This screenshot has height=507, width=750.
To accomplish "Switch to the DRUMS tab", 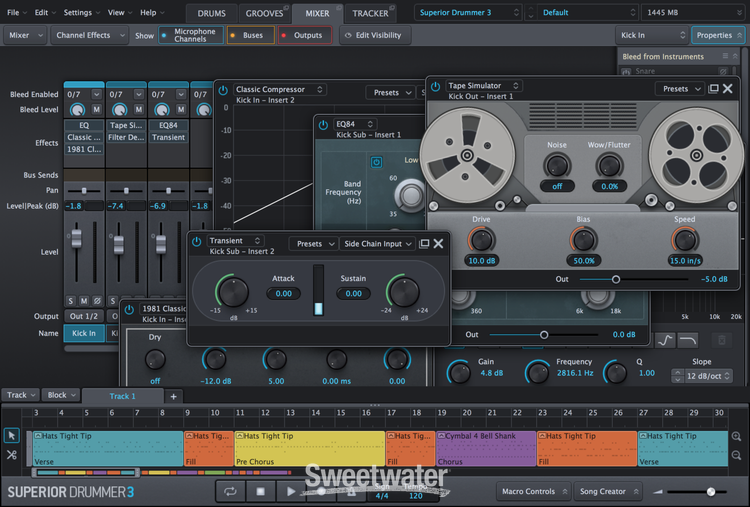I will point(211,13).
